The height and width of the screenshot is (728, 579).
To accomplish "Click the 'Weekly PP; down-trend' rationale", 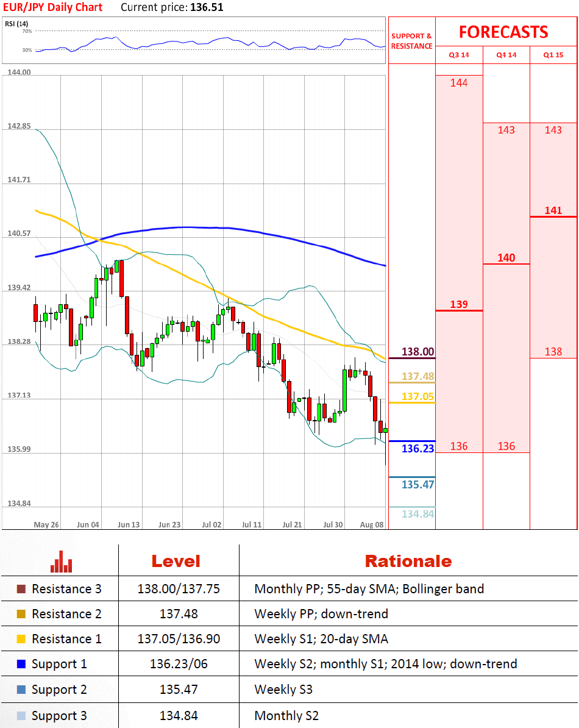I will point(321,614).
